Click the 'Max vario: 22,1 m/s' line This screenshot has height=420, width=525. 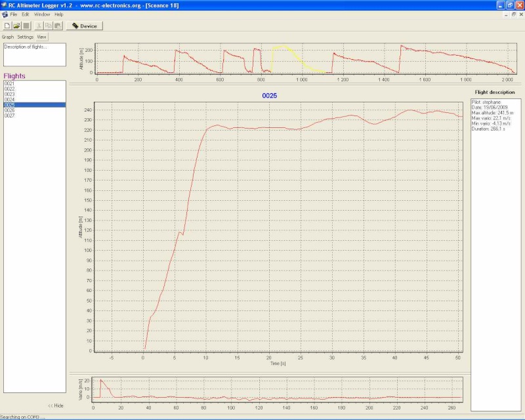[x=491, y=118]
